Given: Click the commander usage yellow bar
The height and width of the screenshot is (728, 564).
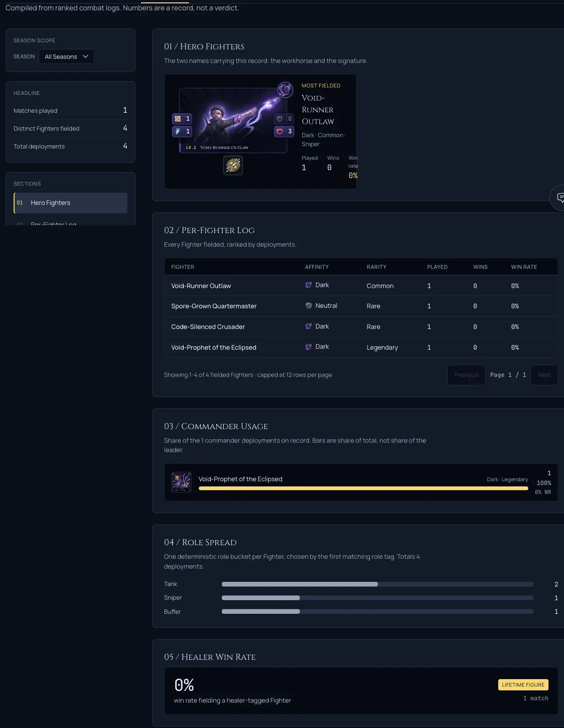Looking at the screenshot, I should pyautogui.click(x=363, y=488).
